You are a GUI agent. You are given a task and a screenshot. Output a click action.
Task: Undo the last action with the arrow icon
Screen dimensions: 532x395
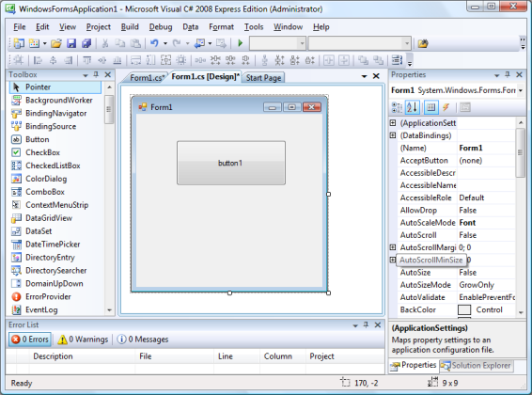(x=154, y=43)
